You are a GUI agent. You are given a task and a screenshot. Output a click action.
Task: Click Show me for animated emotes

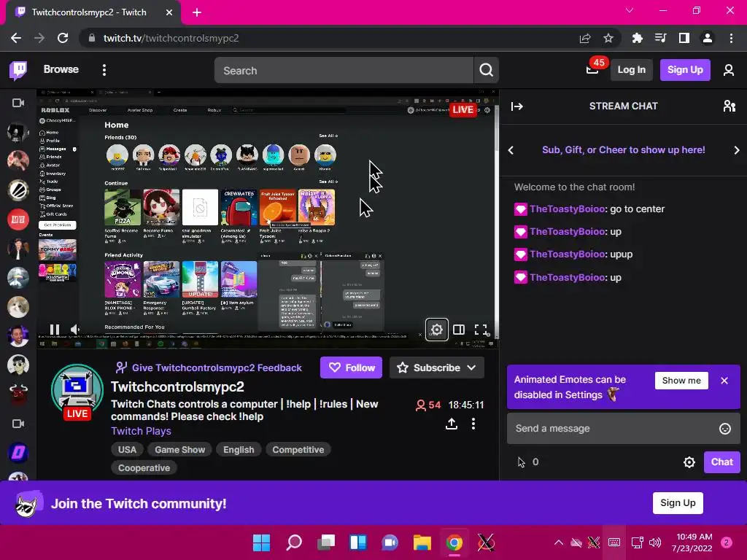pos(681,381)
